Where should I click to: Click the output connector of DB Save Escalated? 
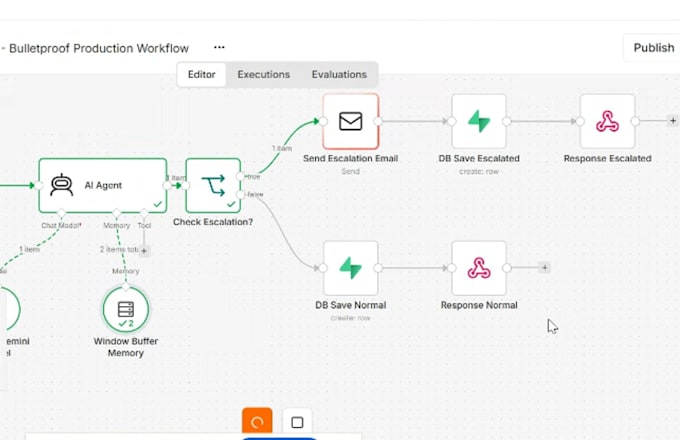507,121
